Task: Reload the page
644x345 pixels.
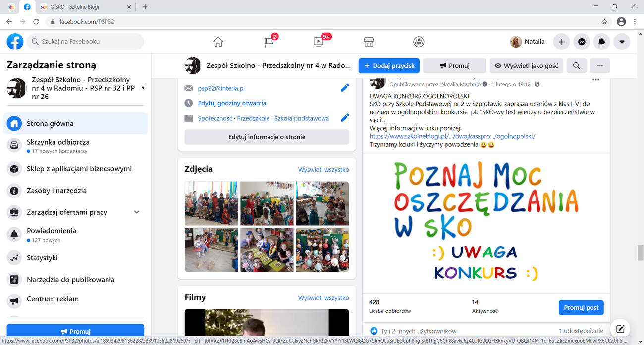Action: coord(36,22)
